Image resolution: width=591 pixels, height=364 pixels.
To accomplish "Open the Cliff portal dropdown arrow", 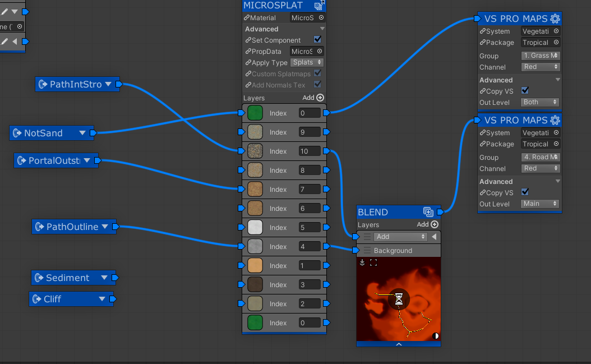I will [101, 299].
